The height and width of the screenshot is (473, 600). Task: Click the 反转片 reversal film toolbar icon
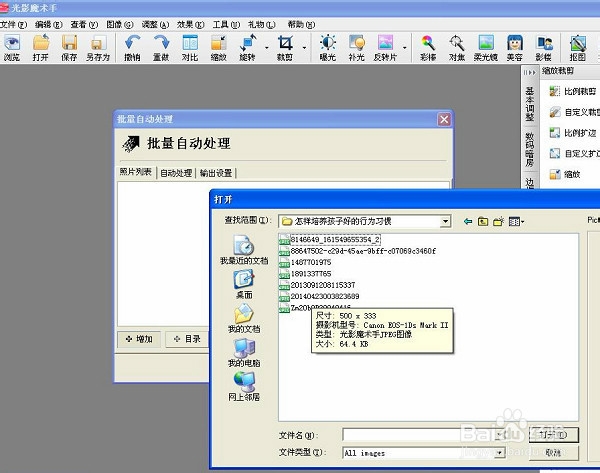pyautogui.click(x=385, y=47)
